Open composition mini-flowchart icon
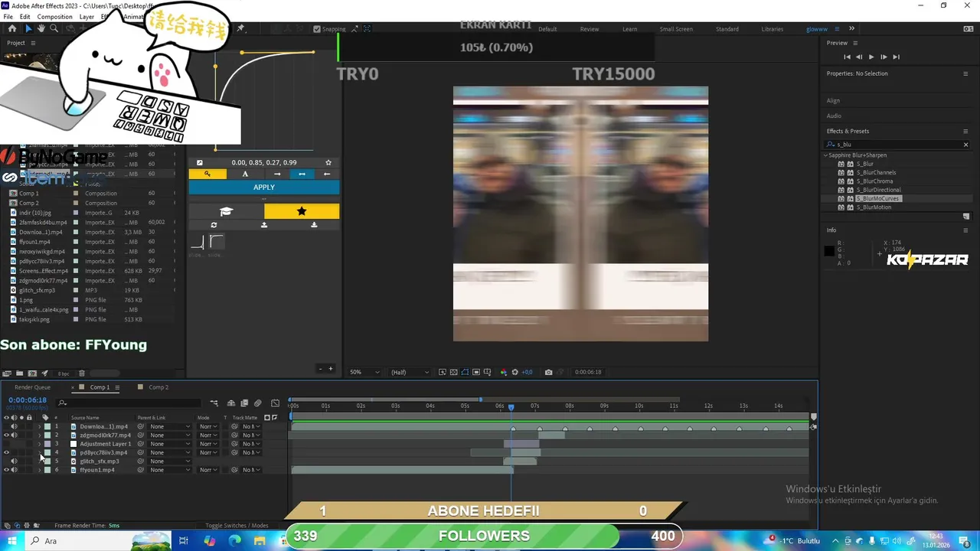980x551 pixels. pos(214,403)
